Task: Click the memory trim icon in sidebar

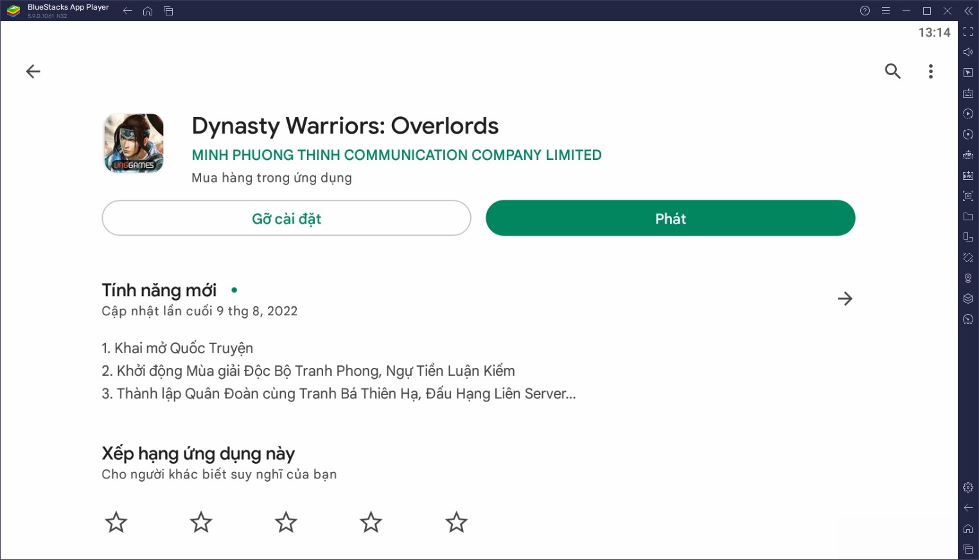Action: [968, 155]
